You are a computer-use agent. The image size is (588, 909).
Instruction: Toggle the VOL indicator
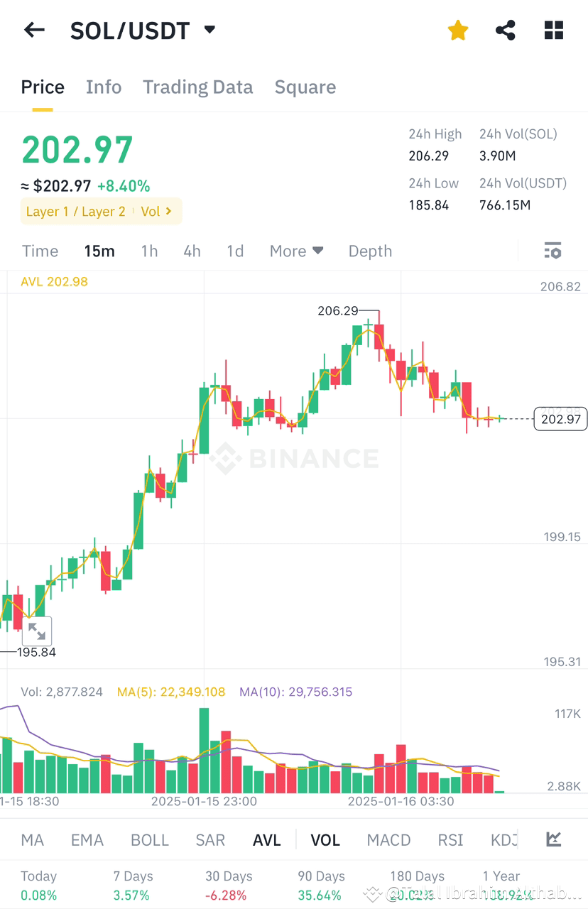tap(325, 840)
